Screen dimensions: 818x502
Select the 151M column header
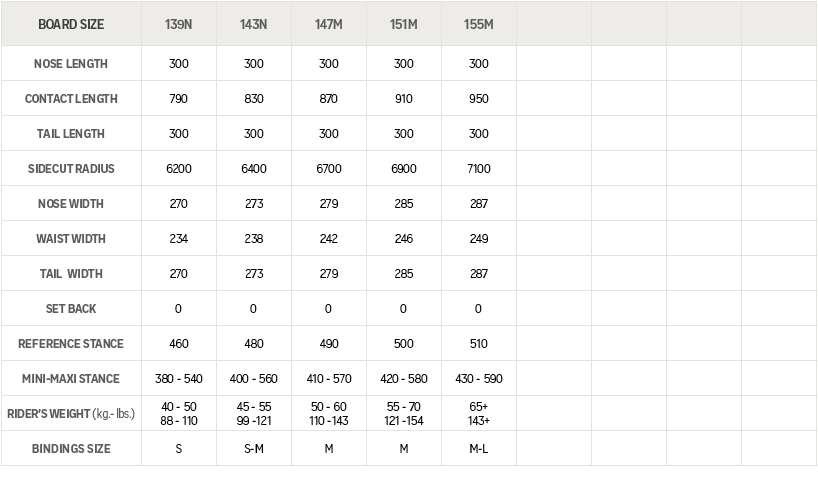click(x=404, y=24)
